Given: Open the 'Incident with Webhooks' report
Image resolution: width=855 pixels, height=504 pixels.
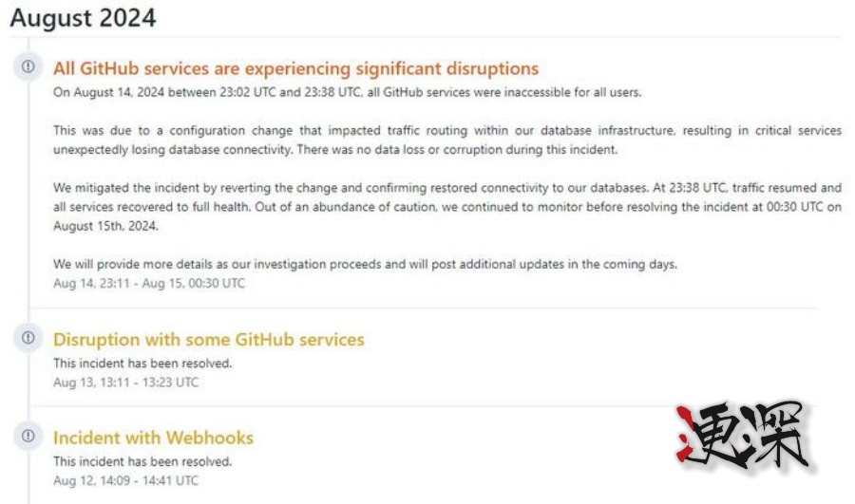Looking at the screenshot, I should click(x=153, y=438).
